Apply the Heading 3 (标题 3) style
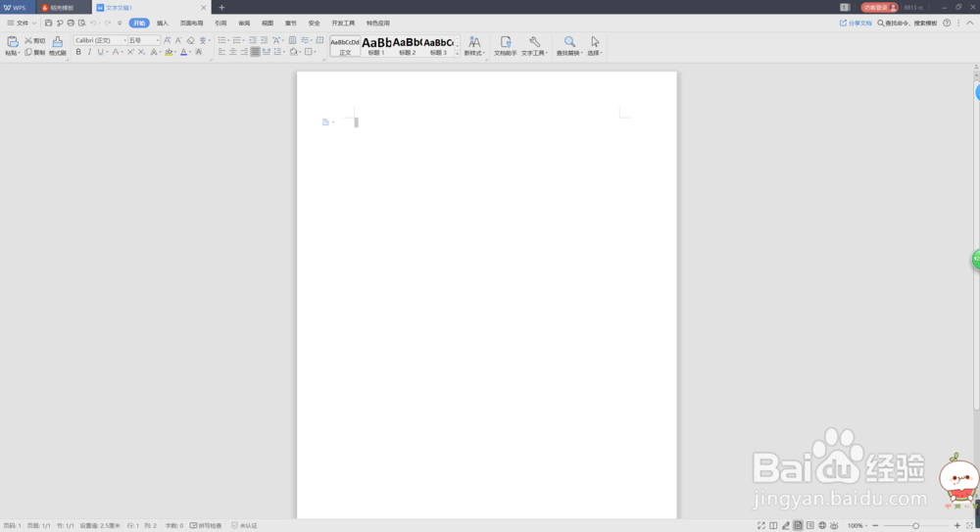 tap(439, 46)
